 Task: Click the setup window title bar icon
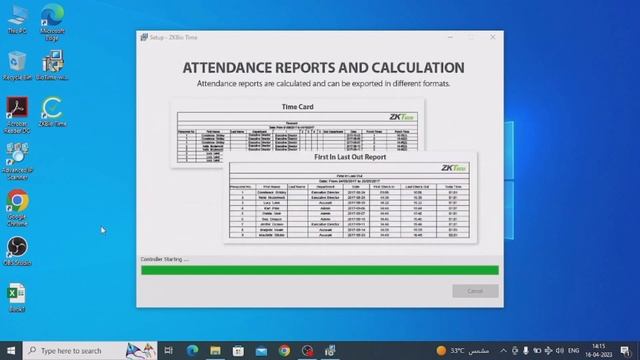tap(144, 37)
